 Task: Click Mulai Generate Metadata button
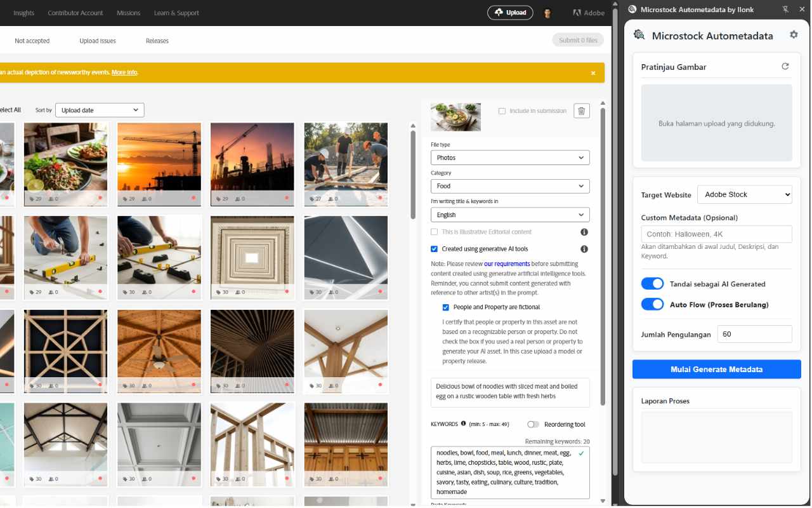point(717,369)
